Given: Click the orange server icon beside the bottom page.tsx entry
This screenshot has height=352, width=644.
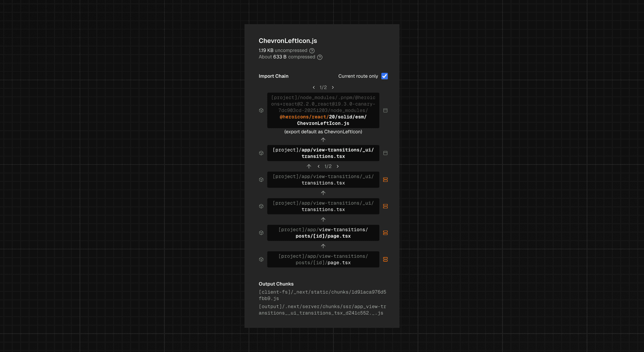Looking at the screenshot, I should coord(385,259).
